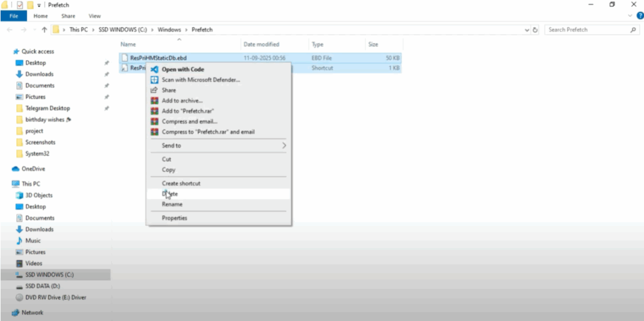Click the Share icon in context menu

pos(154,90)
